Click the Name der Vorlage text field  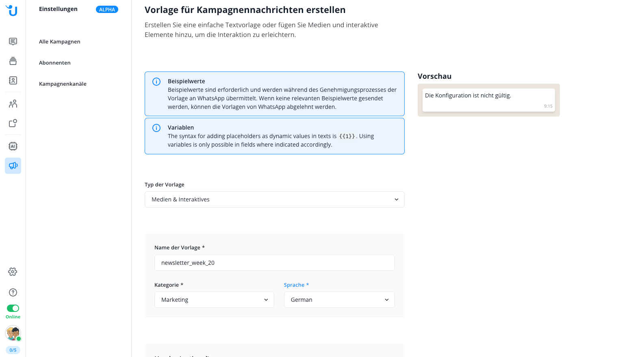click(274, 263)
